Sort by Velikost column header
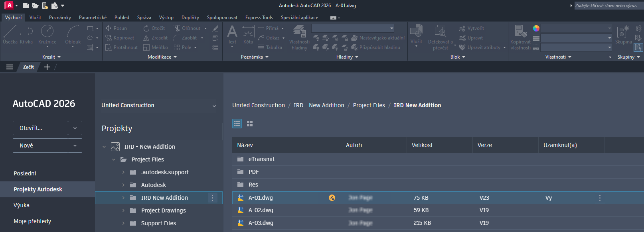This screenshot has width=644, height=232. [439, 145]
